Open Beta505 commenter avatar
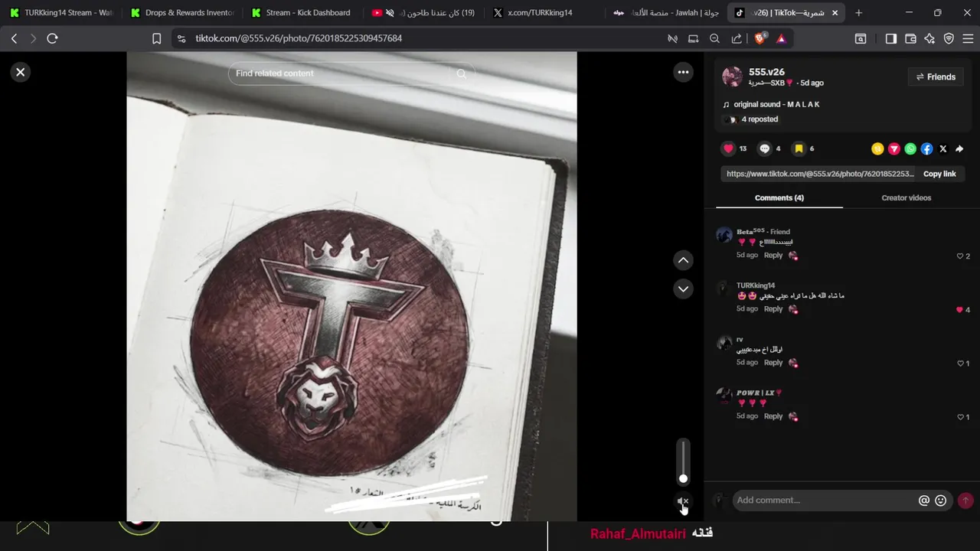 pyautogui.click(x=724, y=235)
